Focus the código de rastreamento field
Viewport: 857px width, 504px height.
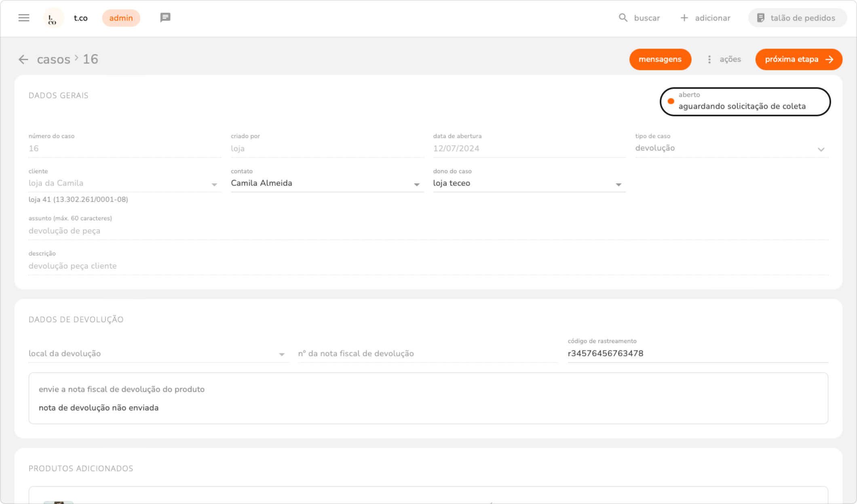tap(697, 353)
